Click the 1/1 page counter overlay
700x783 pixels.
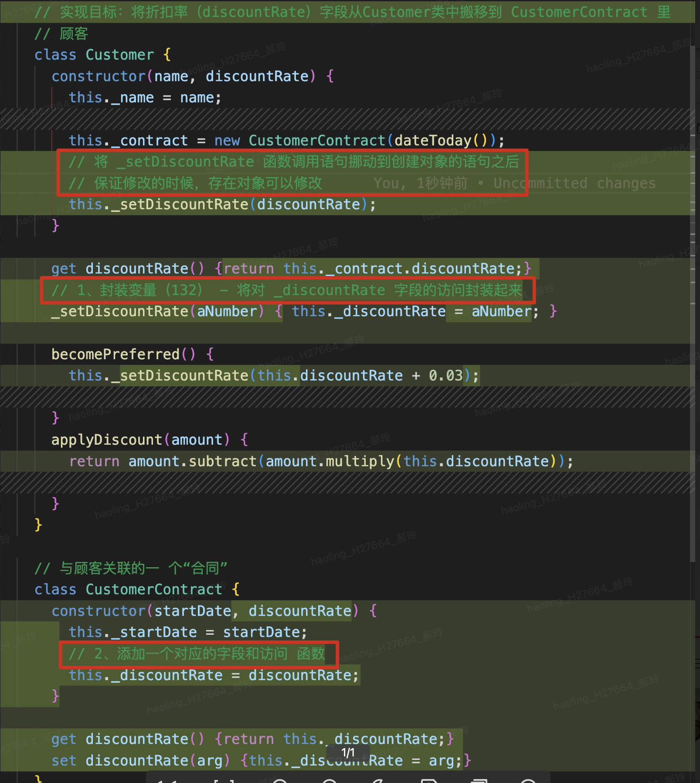348,752
